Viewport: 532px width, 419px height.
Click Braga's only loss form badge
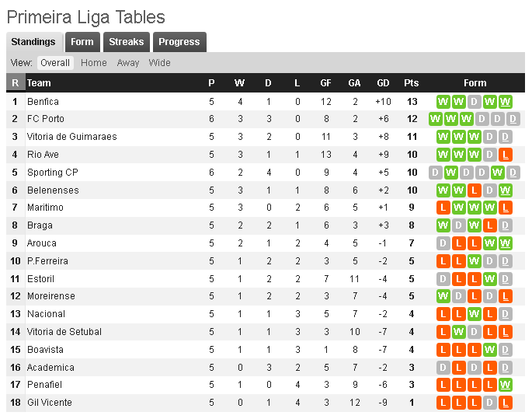point(490,225)
